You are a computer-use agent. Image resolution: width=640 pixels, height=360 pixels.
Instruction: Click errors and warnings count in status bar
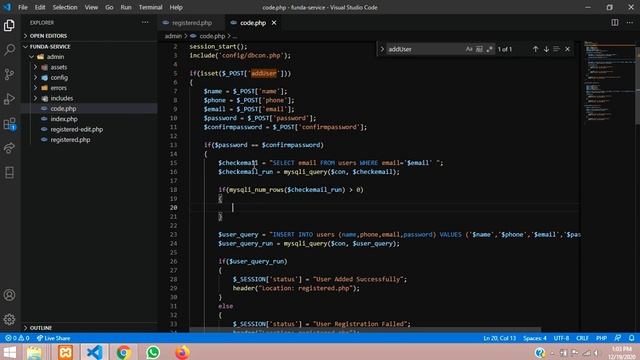(x=17, y=338)
